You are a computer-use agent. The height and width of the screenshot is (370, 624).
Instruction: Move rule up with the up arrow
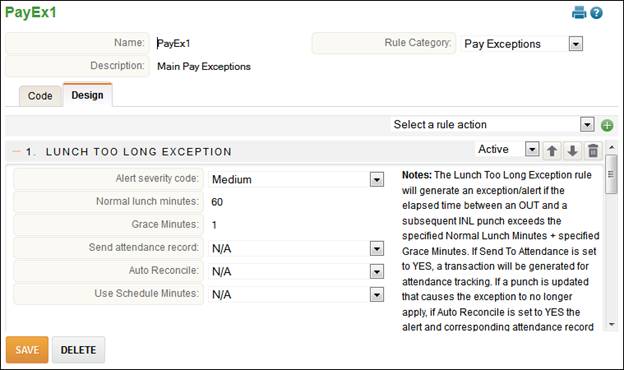552,151
